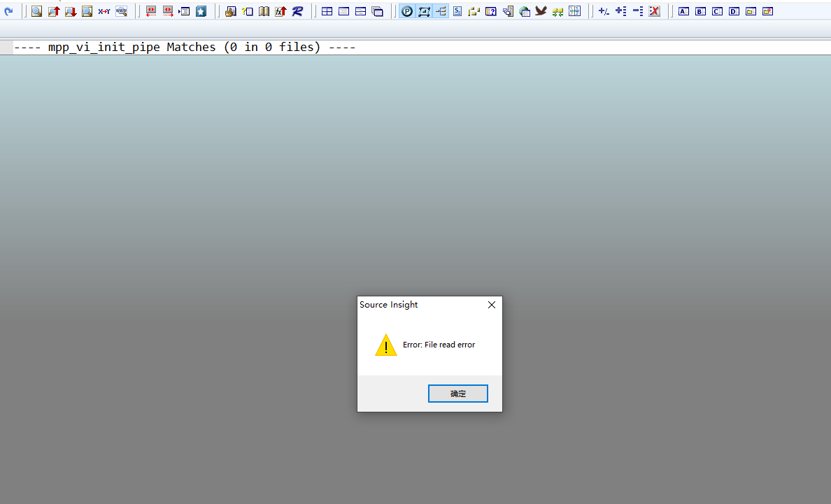Jump back with the left red arrow icon
This screenshot has height=504, width=831.
tap(150, 11)
